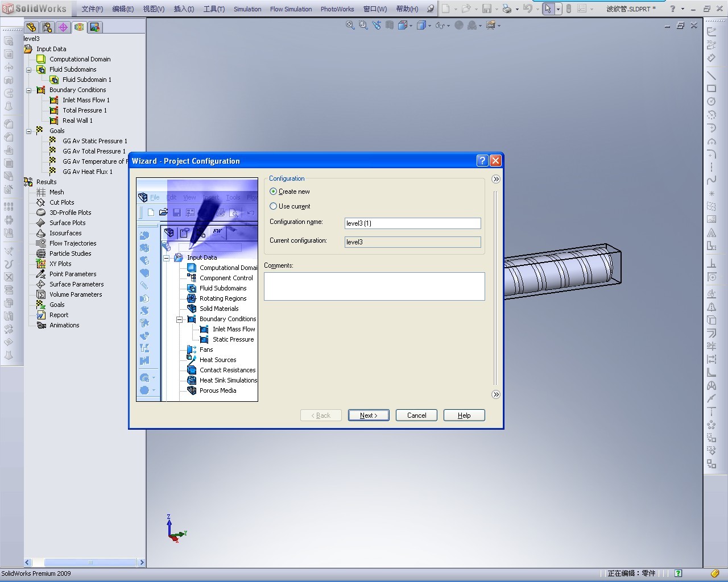Open the view orientation dropdown arrow
This screenshot has height=582, width=728.
coord(411,26)
